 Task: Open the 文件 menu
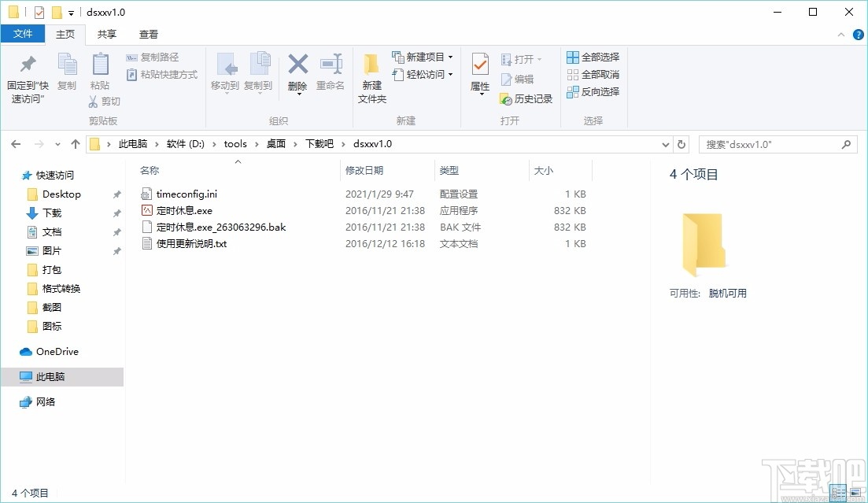(23, 35)
